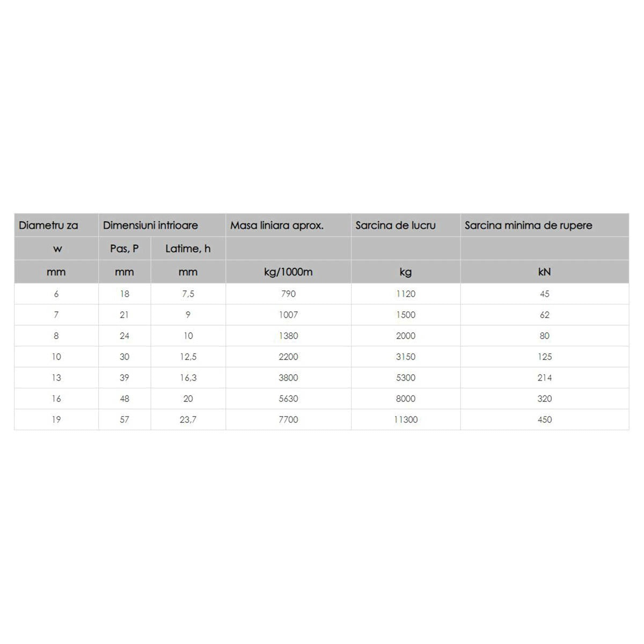Click the 5630 linear mass cell

pos(288,399)
